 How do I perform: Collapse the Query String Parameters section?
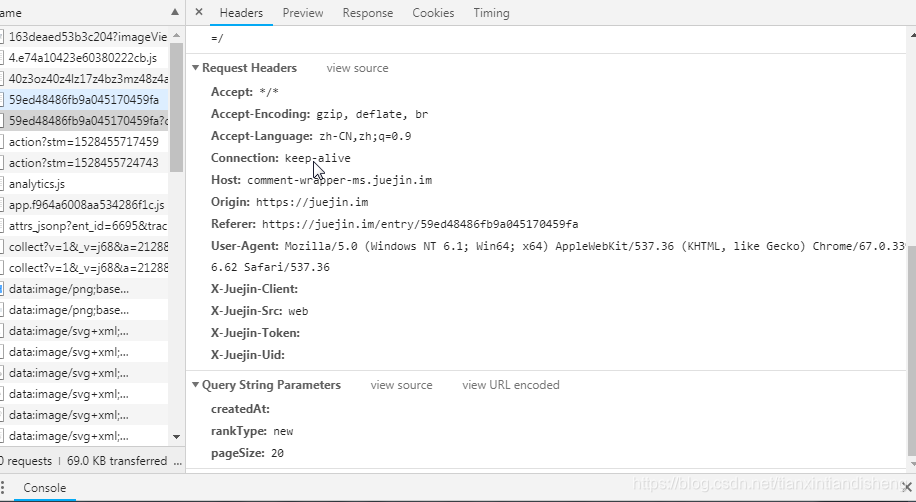click(195, 385)
